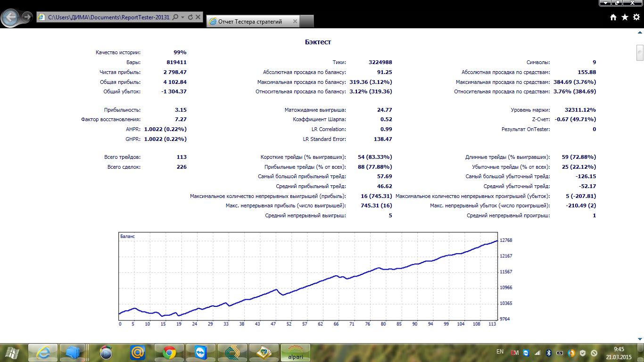The height and width of the screenshot is (362, 644).
Task: Close the 'Отчет Тестера стратегий' tab
Action: (295, 21)
